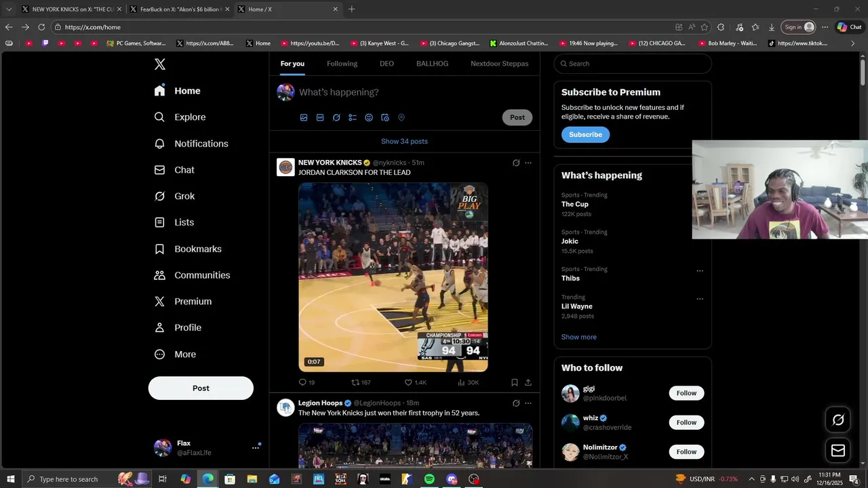This screenshot has width=868, height=488.
Task: Open more options for Lil Wayne trend
Action: point(700,299)
